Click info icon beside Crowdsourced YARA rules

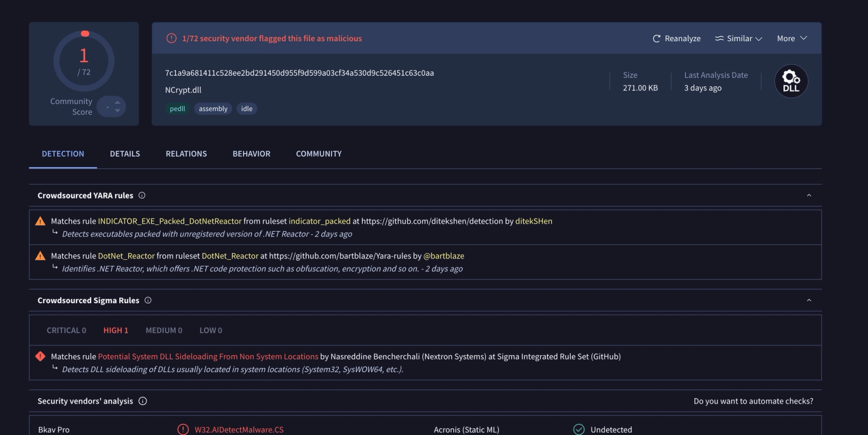coord(142,195)
